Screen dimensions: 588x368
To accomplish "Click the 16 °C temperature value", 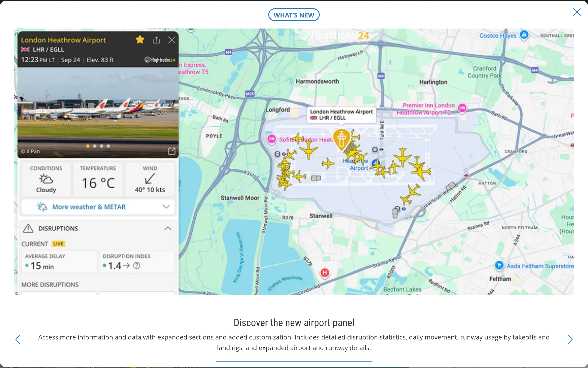I will [x=98, y=183].
